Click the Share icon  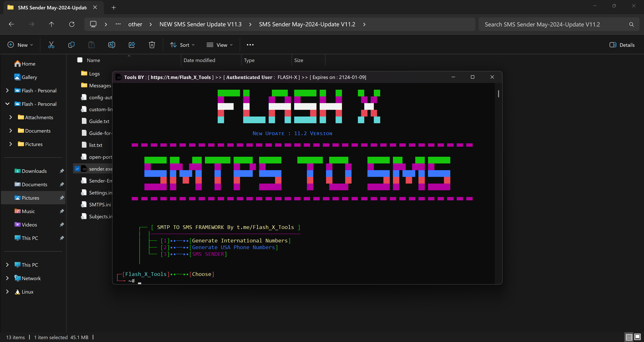point(132,45)
